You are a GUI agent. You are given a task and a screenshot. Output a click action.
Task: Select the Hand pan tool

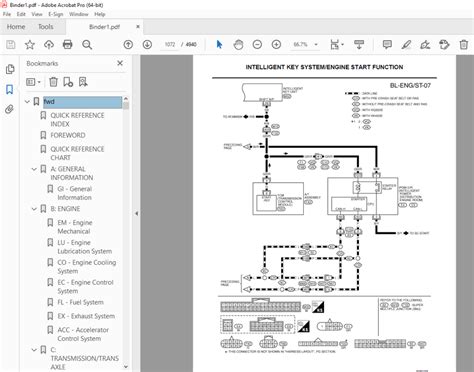pyautogui.click(x=238, y=44)
